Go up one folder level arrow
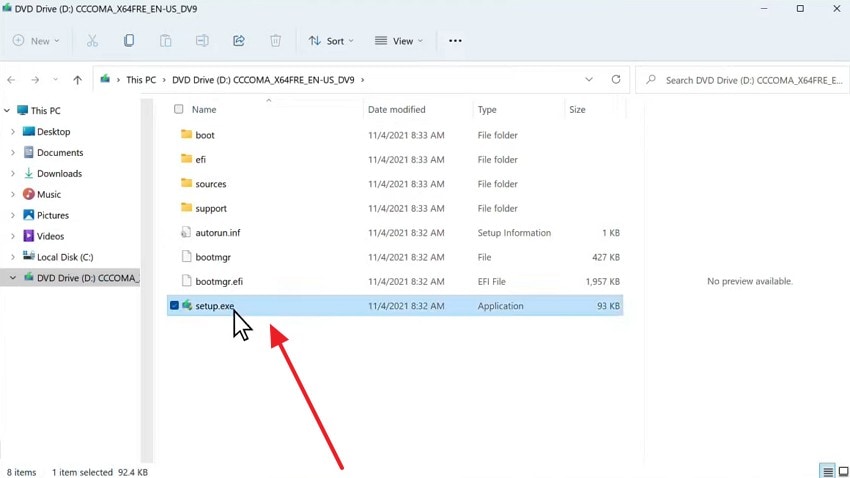Viewport: 850px width, 478px height. point(78,80)
